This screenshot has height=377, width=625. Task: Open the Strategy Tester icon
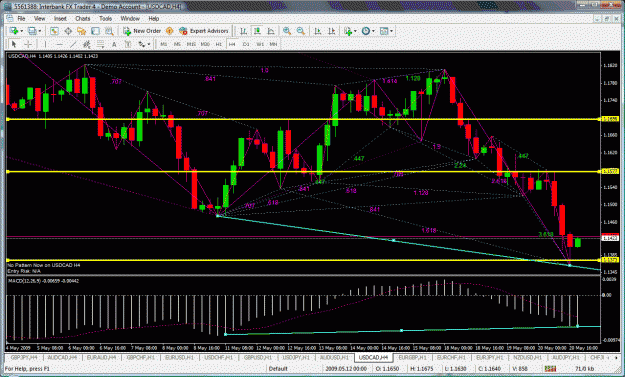coord(109,31)
